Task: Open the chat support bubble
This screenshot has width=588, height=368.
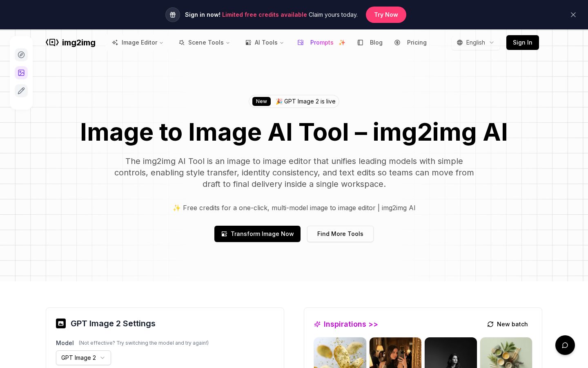Action: (565, 345)
